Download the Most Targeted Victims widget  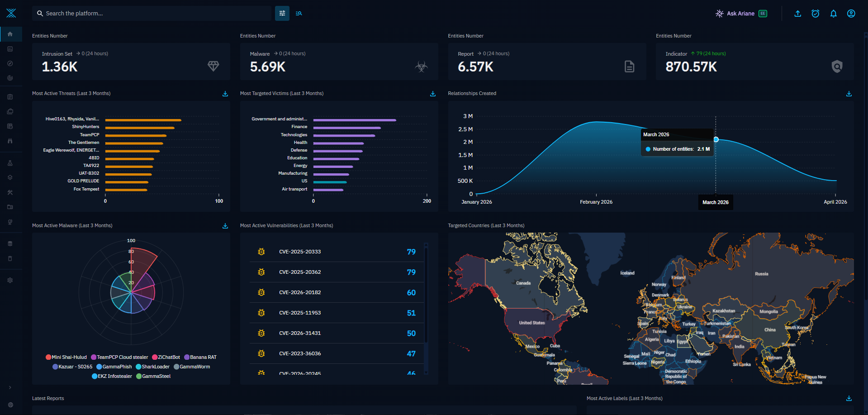[x=433, y=94]
